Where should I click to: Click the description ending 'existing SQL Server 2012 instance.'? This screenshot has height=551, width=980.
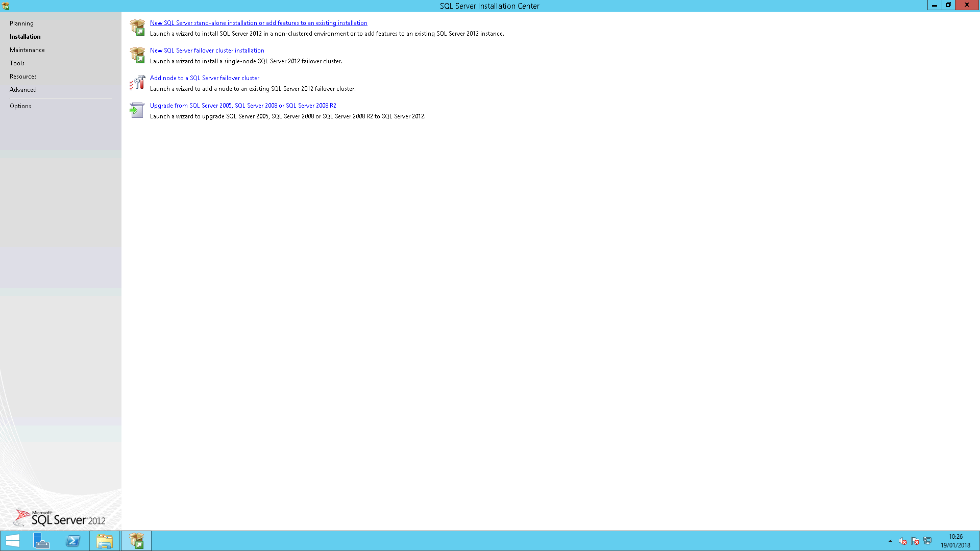pyautogui.click(x=327, y=34)
